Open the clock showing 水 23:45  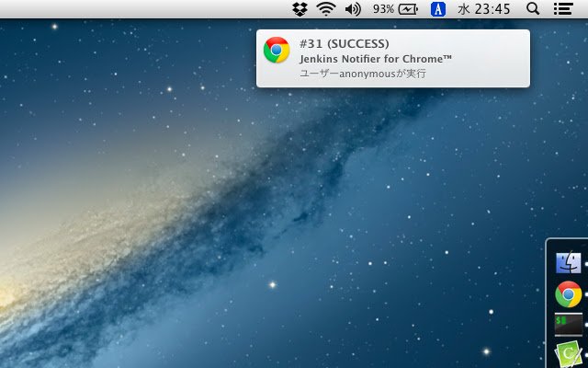tap(484, 8)
